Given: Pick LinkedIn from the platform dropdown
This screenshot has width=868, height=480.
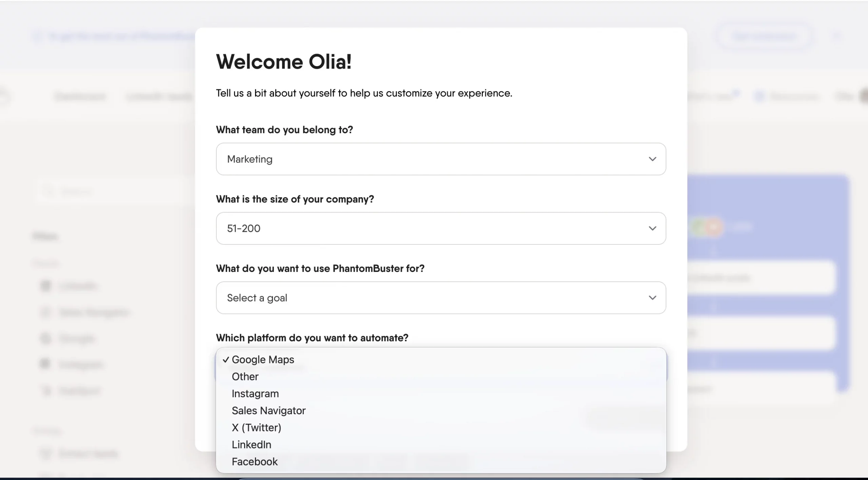Looking at the screenshot, I should click(x=251, y=444).
